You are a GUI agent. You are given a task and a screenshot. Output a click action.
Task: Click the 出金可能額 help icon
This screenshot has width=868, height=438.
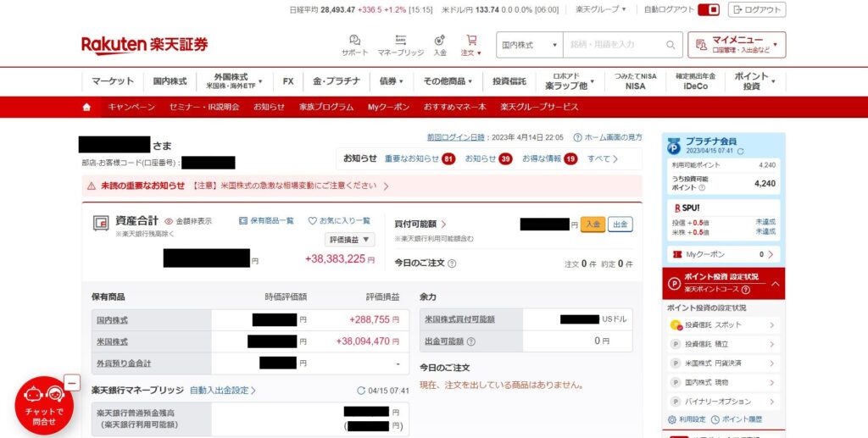point(471,341)
